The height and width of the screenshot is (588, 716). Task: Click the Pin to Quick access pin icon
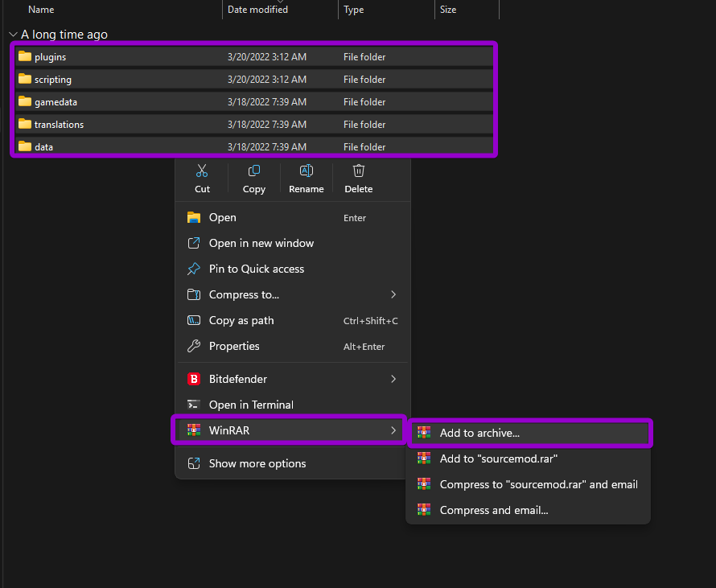tap(192, 269)
